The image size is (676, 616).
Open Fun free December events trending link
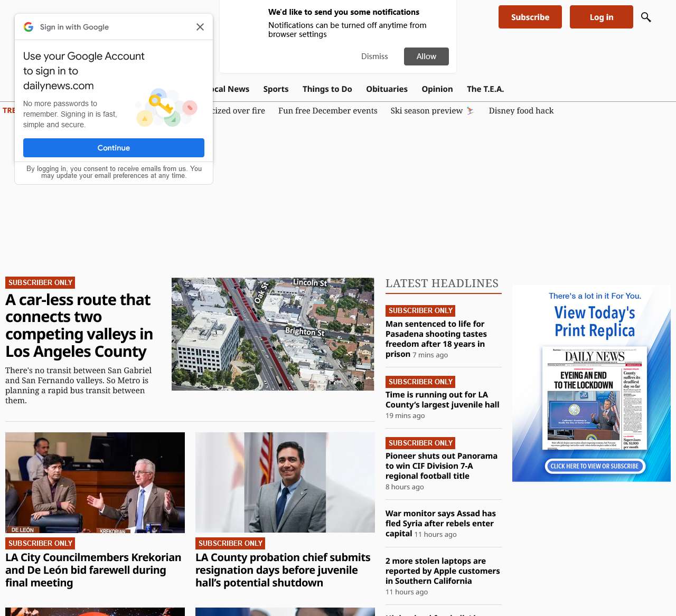[328, 111]
